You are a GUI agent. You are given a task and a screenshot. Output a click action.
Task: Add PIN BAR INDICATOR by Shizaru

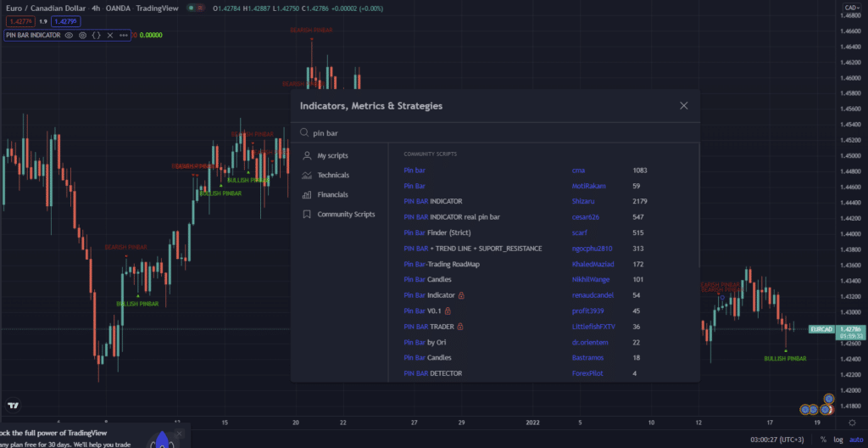433,202
